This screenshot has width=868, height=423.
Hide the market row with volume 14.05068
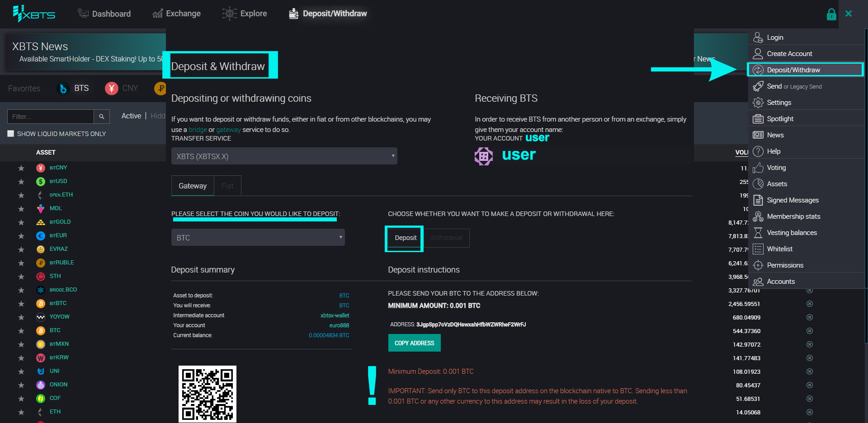point(810,412)
